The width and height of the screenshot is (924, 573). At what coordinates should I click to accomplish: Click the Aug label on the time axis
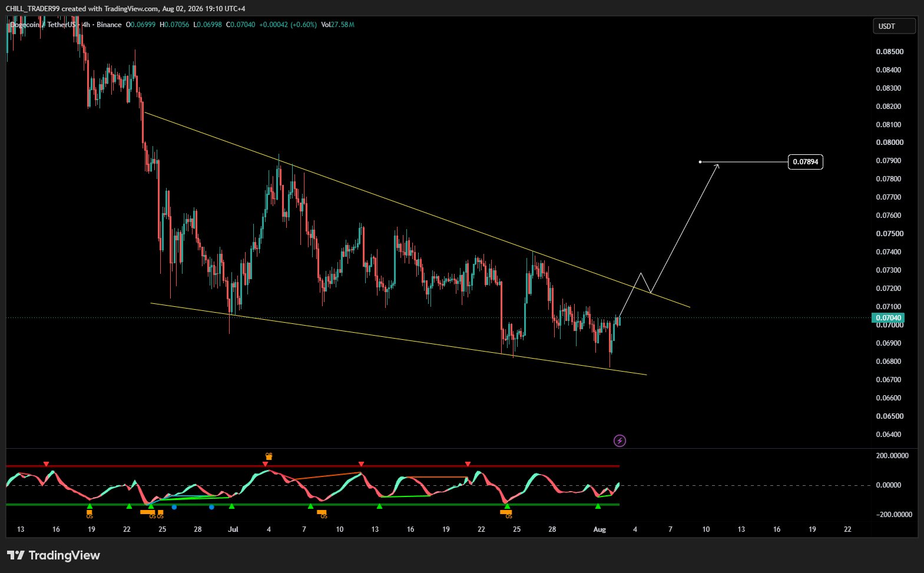600,529
